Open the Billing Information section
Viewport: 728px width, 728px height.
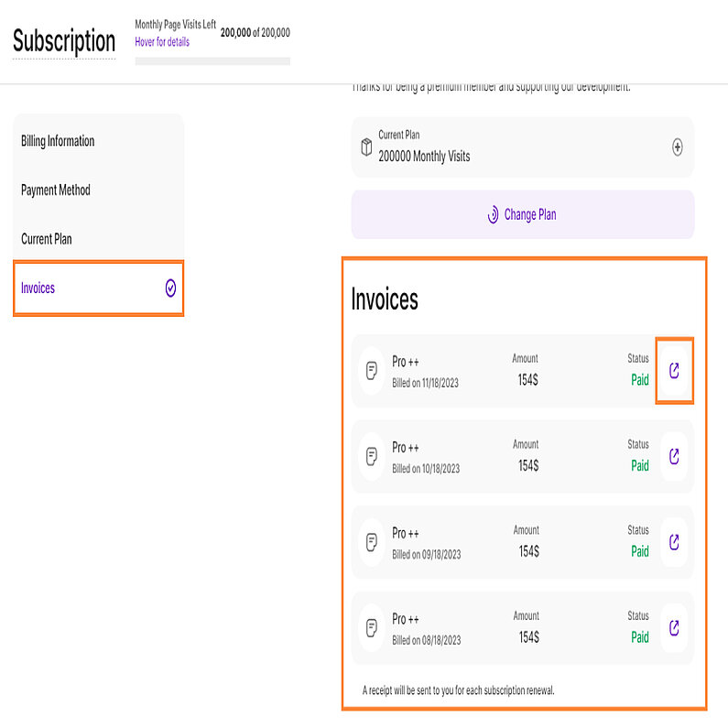point(58,141)
